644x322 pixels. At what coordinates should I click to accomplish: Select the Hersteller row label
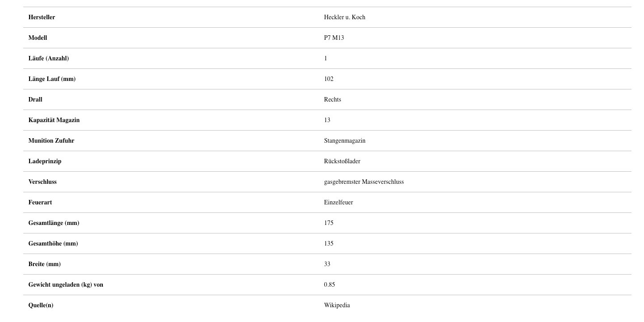click(x=42, y=17)
